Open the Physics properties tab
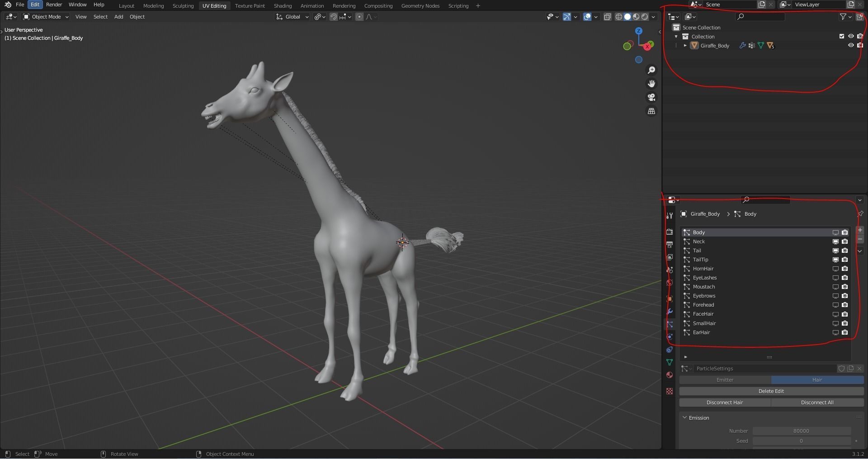 [670, 337]
